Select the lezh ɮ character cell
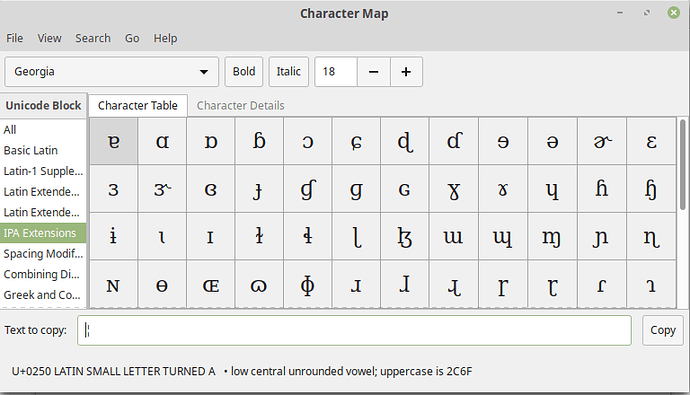This screenshot has width=690, height=395. point(405,237)
